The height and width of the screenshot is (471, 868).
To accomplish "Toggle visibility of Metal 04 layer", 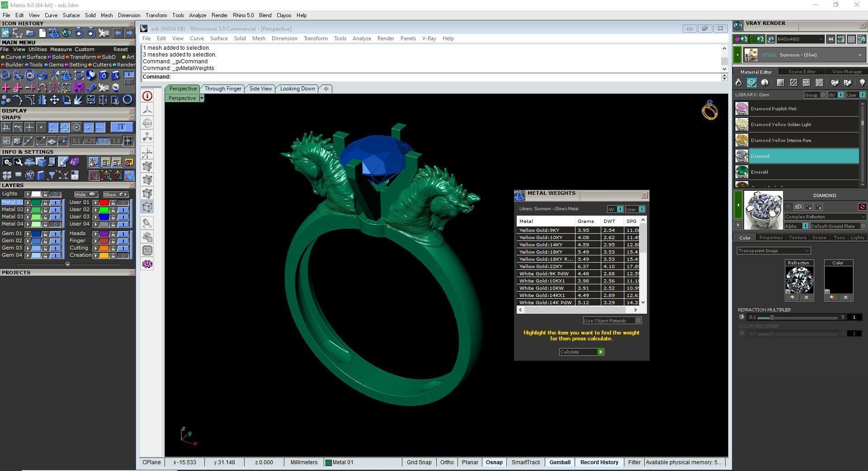I will 56,224.
